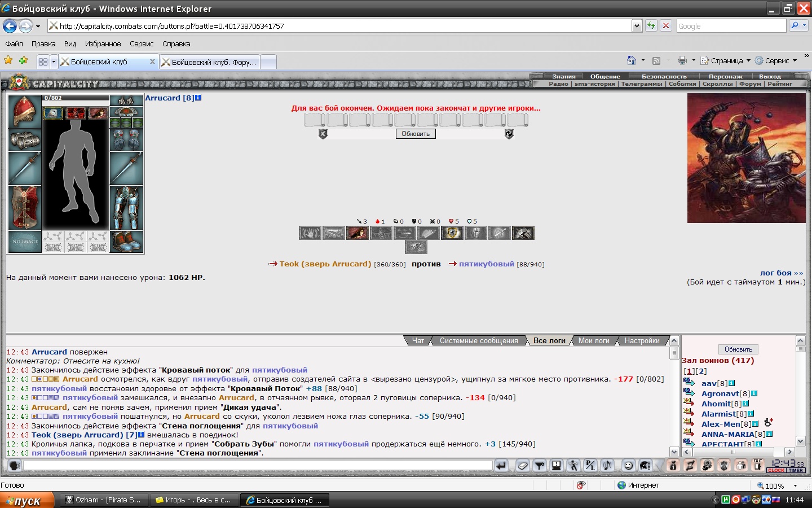Open the Справка menu
This screenshot has height=508, width=812.
pos(176,43)
